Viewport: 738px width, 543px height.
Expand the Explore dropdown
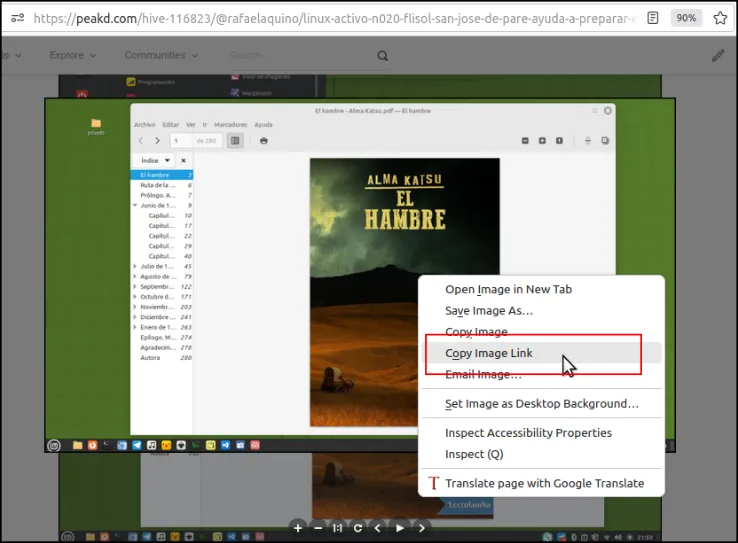click(x=73, y=55)
